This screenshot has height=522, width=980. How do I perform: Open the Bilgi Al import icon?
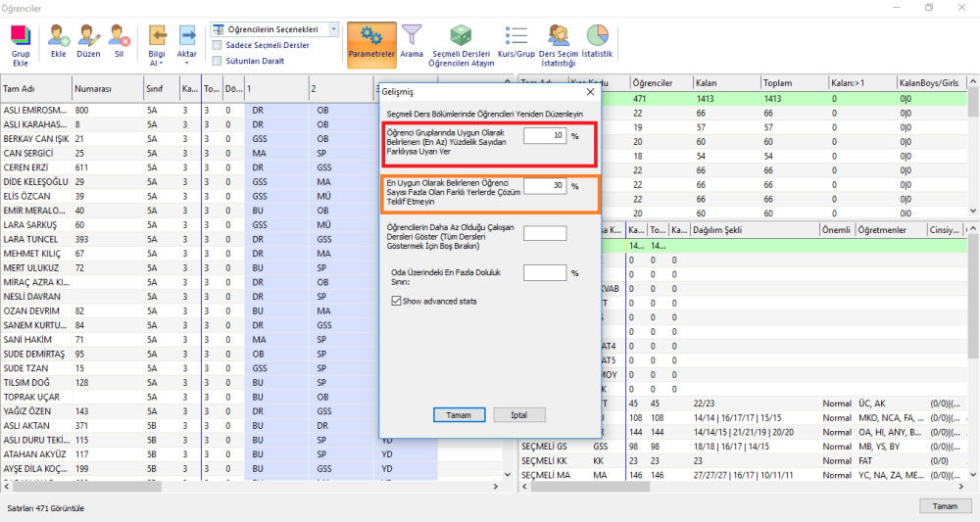(156, 35)
